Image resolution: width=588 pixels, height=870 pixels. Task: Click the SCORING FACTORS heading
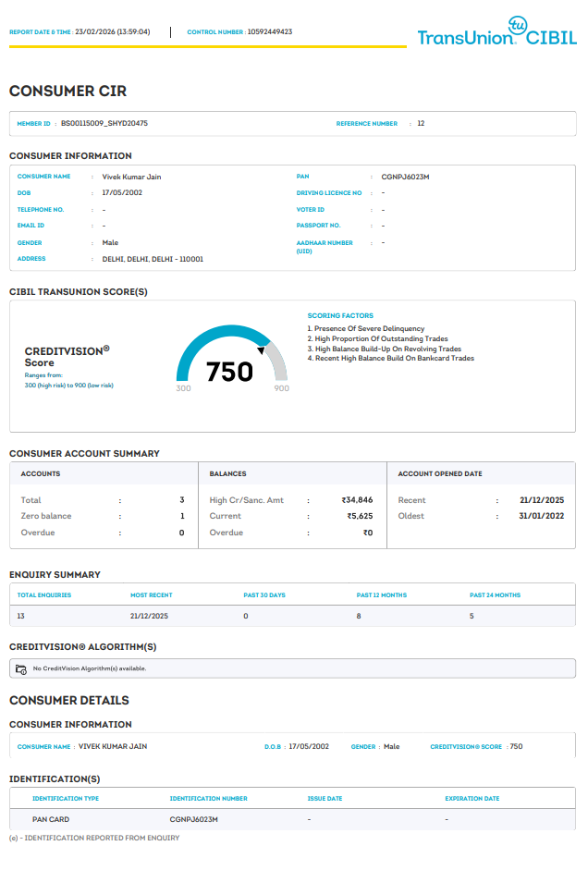point(340,315)
